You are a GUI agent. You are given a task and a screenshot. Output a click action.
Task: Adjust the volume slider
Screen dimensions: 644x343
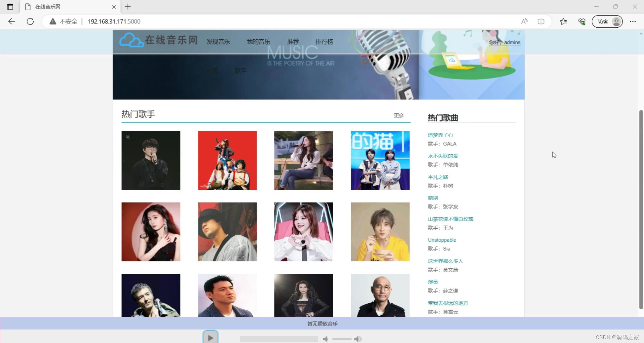342,339
